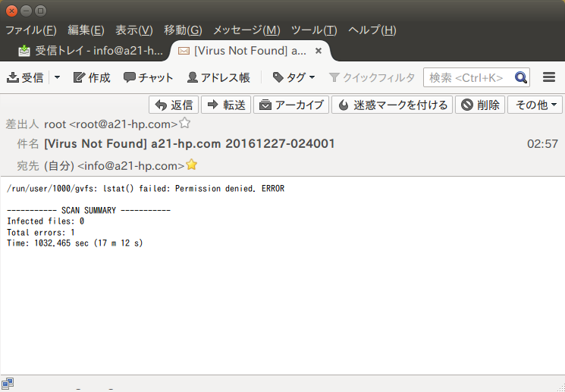Click sender address root@a21-hp.com
This screenshot has height=392, width=565.
(111, 124)
